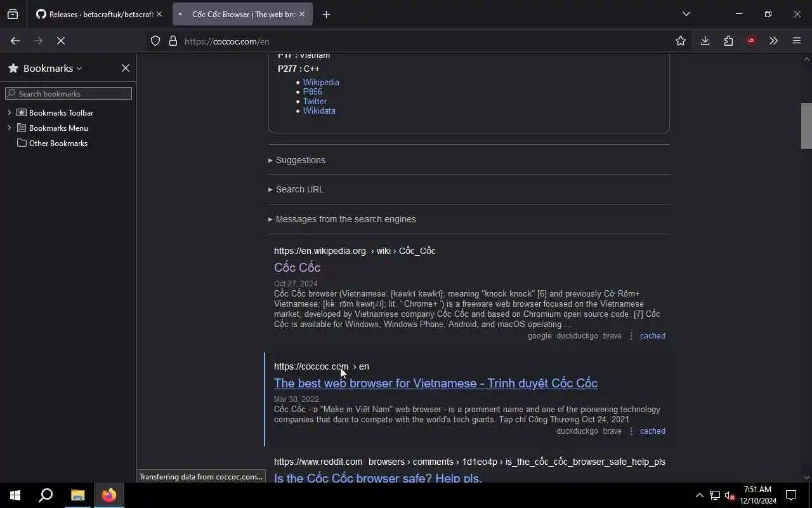Open the Extensions puzzle icon
The width and height of the screenshot is (812, 508).
coord(728,41)
